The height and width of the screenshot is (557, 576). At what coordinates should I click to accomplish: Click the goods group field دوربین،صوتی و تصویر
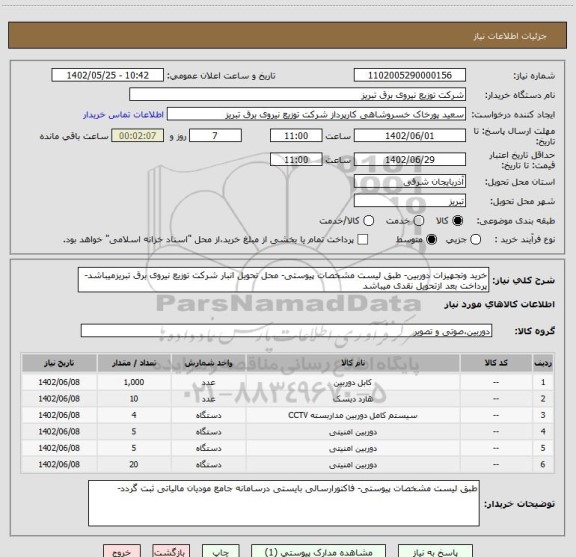tap(286, 331)
